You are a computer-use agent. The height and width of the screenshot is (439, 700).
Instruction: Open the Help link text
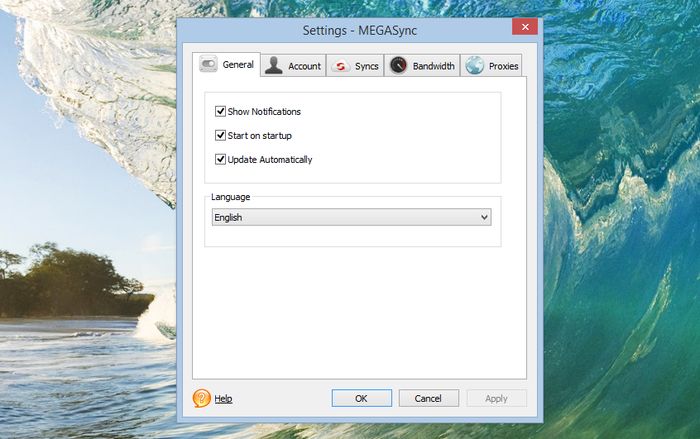(x=223, y=399)
